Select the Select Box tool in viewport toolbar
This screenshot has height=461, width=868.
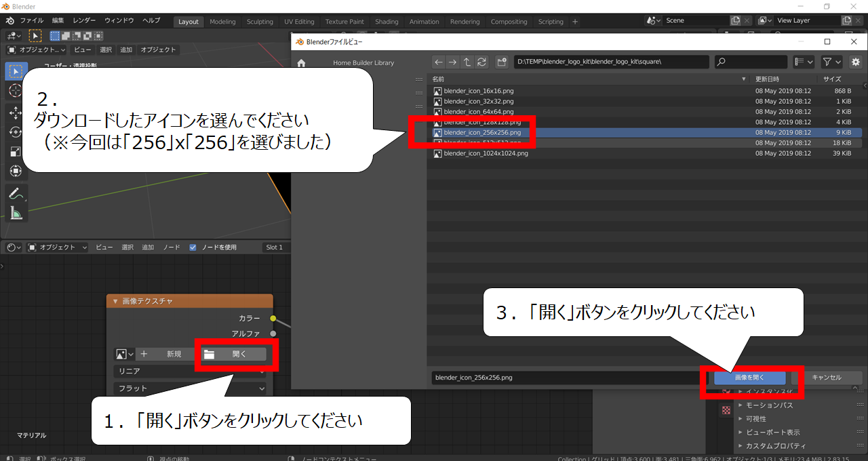click(x=16, y=71)
